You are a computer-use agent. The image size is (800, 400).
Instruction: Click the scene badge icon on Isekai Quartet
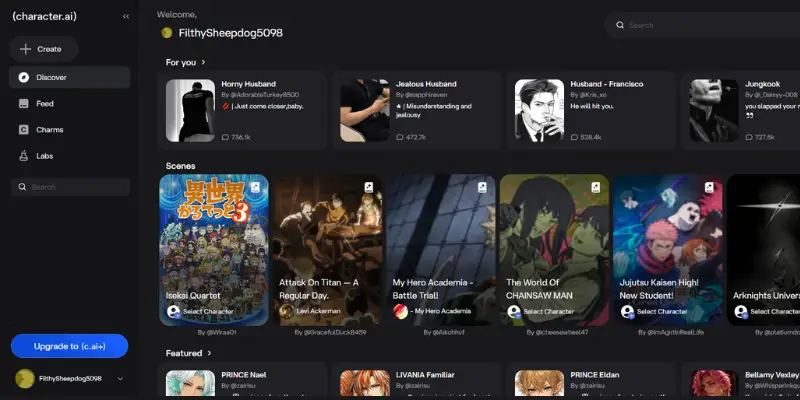255,188
